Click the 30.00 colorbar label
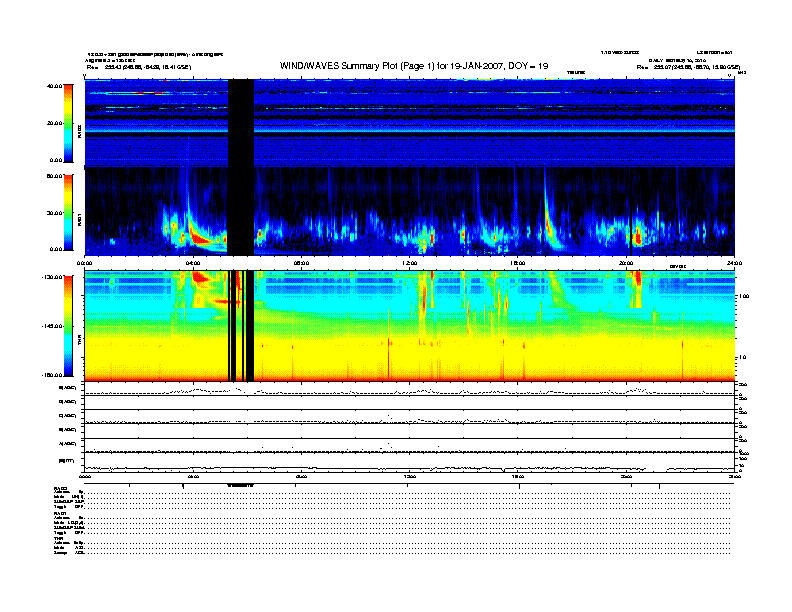 click(54, 213)
